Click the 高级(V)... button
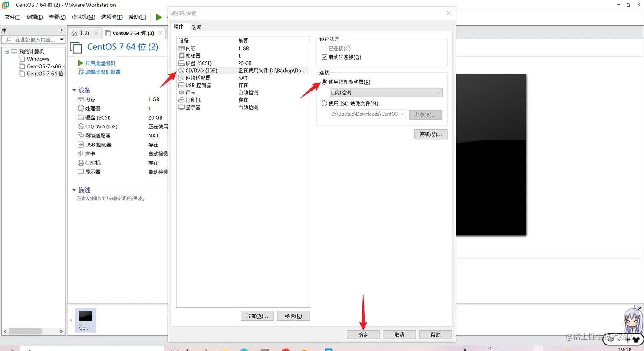The width and height of the screenshot is (644, 351). pos(431,134)
